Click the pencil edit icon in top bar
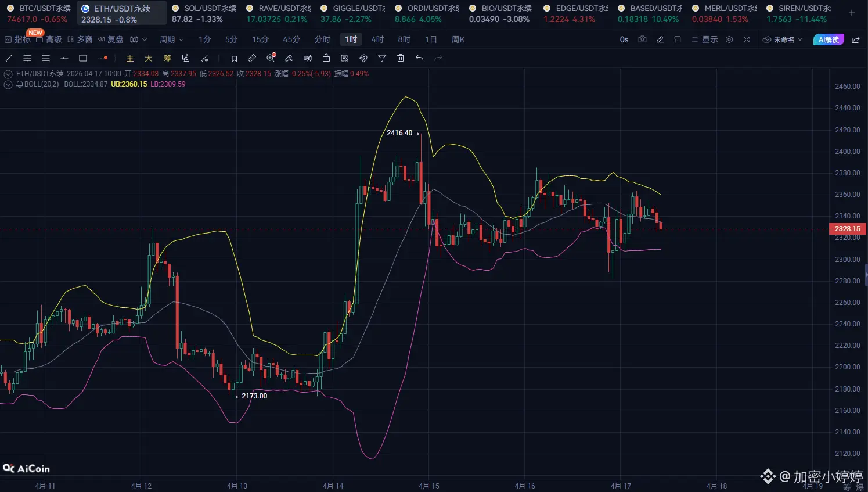 click(660, 39)
